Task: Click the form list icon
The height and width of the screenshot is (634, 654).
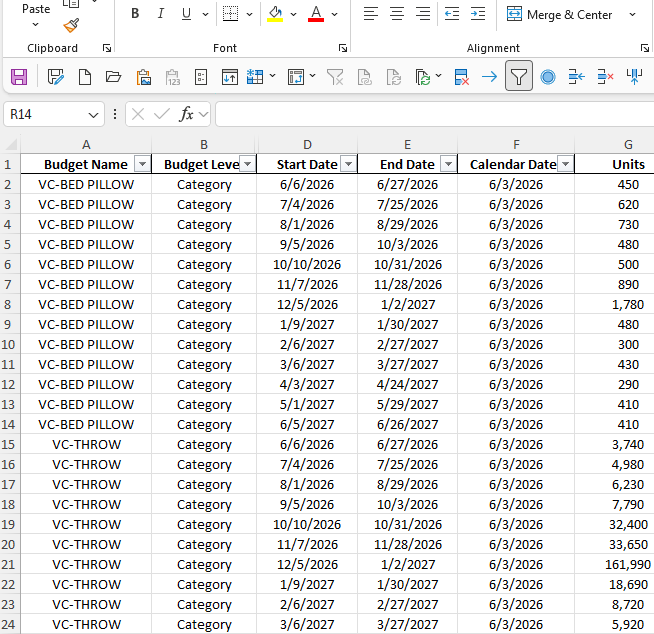Action: tap(201, 77)
